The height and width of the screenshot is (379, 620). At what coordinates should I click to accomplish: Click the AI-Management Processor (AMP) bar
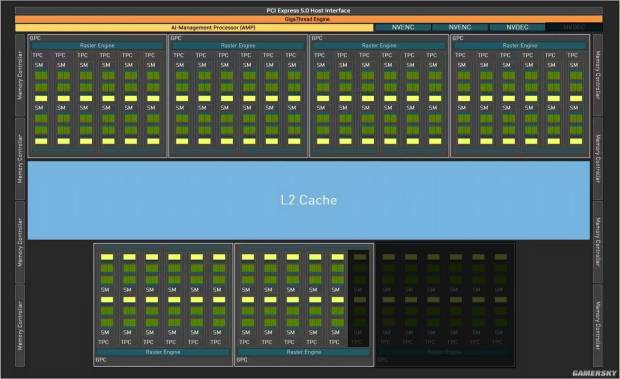[194, 28]
